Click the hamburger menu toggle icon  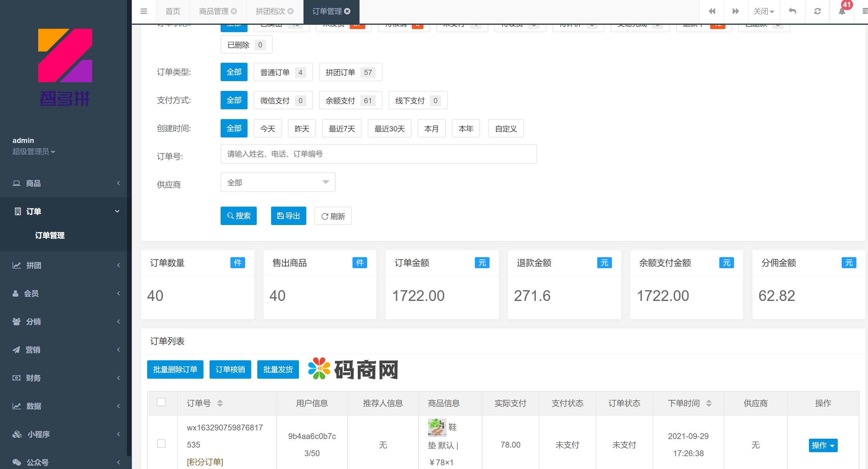[143, 11]
